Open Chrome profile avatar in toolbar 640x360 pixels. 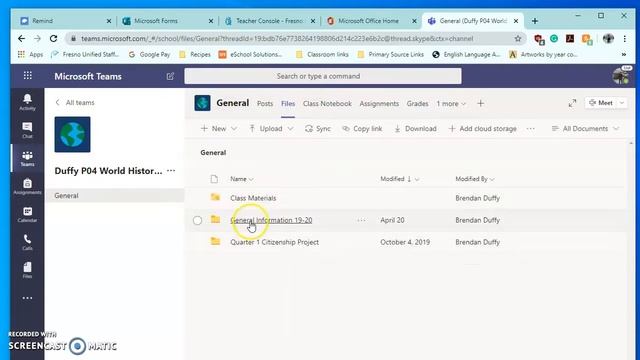tap(608, 38)
